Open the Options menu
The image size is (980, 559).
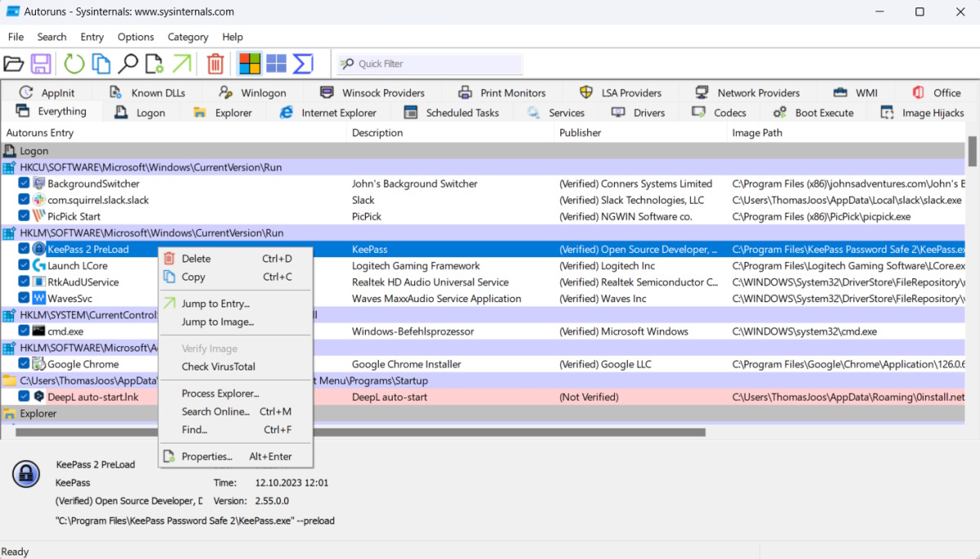(x=136, y=37)
